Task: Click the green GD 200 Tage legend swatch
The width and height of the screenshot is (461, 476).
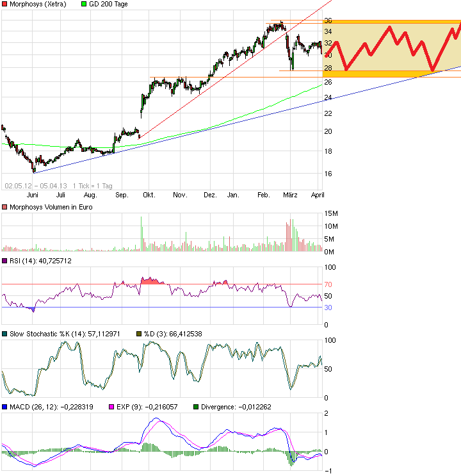Action: (x=85, y=4)
